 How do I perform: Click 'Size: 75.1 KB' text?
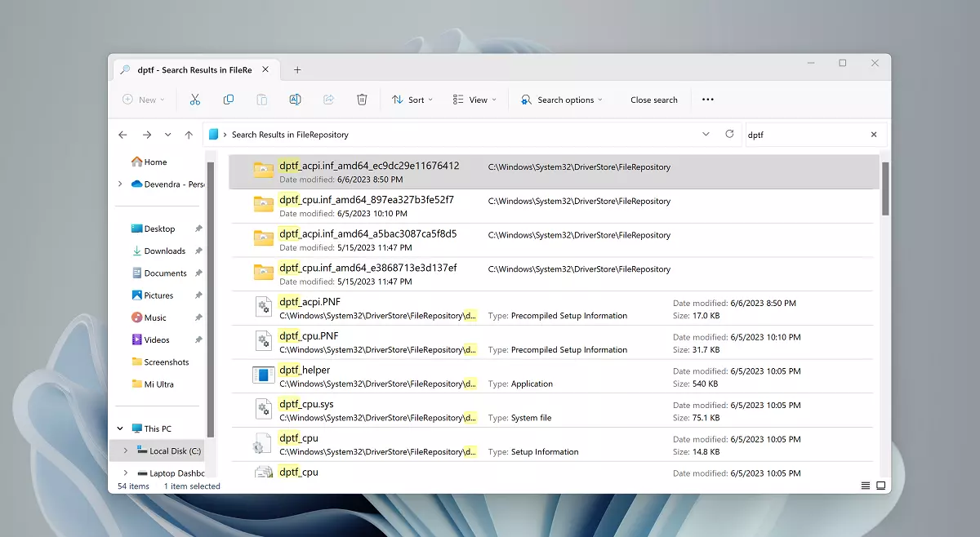point(697,418)
